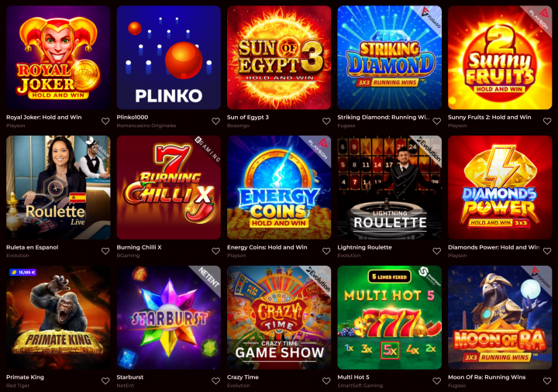This screenshot has width=558, height=392.
Task: Launch Crazy Time game show tile
Action: [279, 318]
